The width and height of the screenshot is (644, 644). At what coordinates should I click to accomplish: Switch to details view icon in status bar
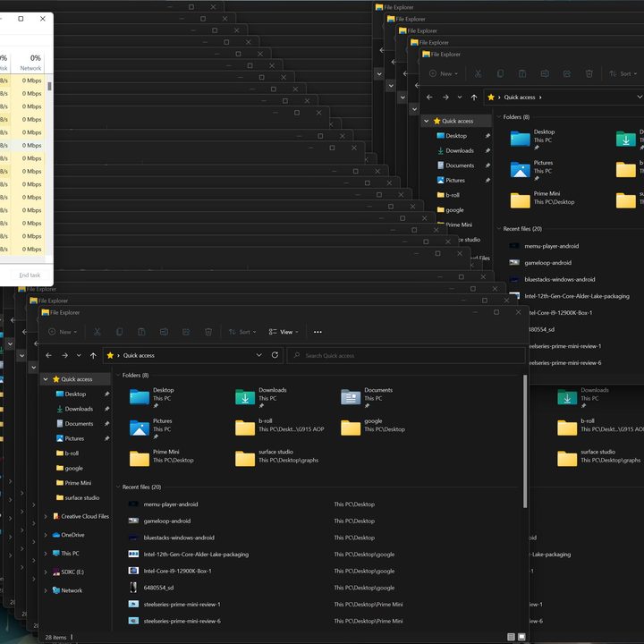[511, 637]
